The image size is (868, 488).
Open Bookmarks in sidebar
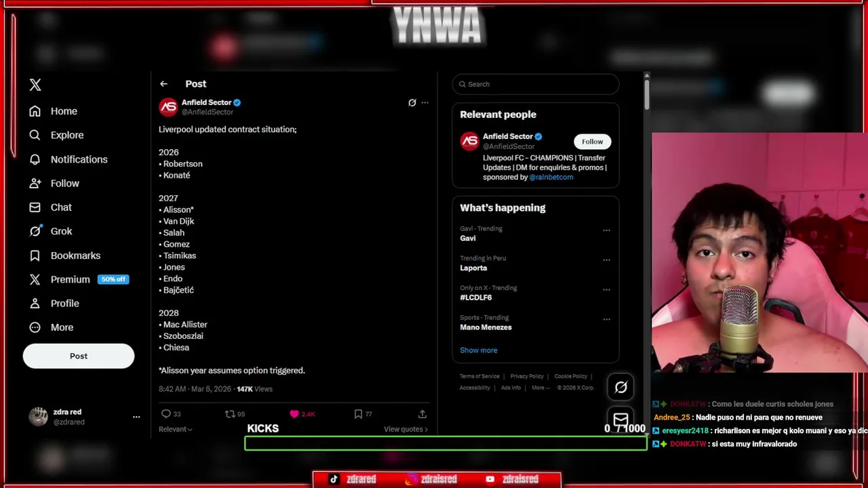pyautogui.click(x=65, y=256)
